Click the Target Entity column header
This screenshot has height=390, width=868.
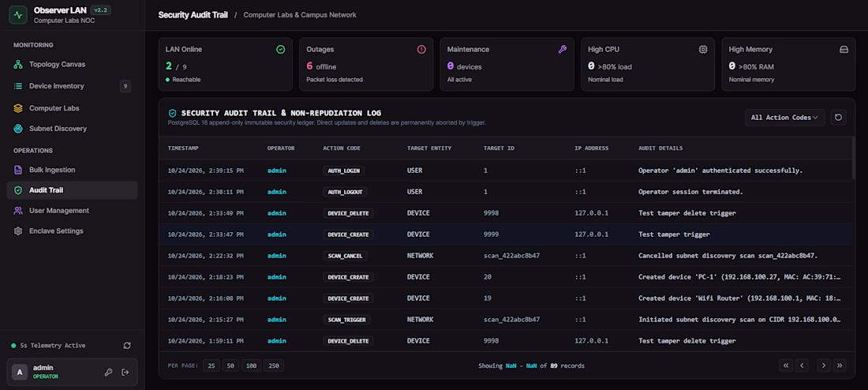[429, 148]
